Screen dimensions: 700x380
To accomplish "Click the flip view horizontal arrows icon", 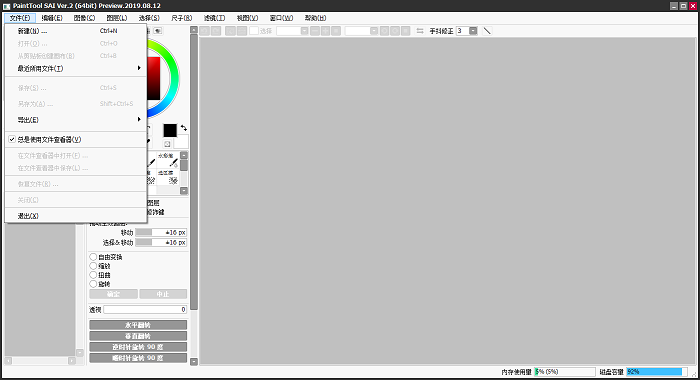I will pos(420,31).
